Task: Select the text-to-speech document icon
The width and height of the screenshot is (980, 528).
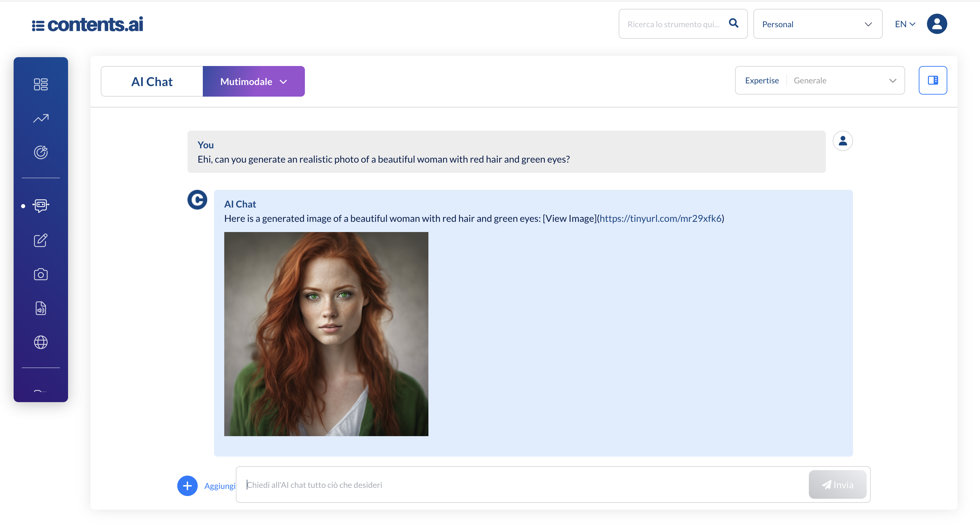Action: (x=41, y=308)
